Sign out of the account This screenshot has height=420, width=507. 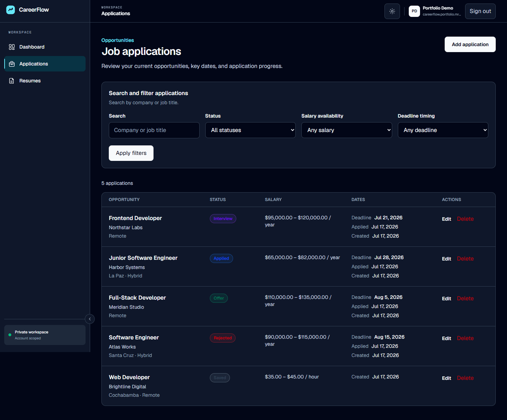click(x=480, y=11)
